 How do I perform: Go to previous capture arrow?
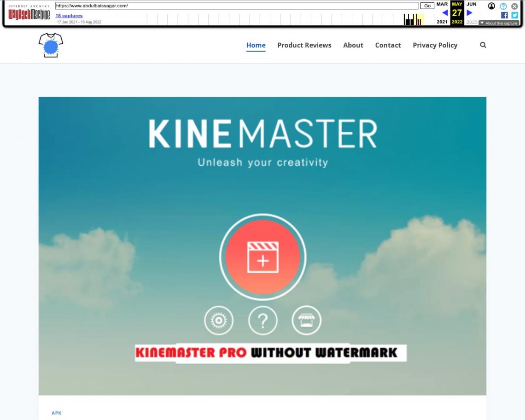point(445,13)
